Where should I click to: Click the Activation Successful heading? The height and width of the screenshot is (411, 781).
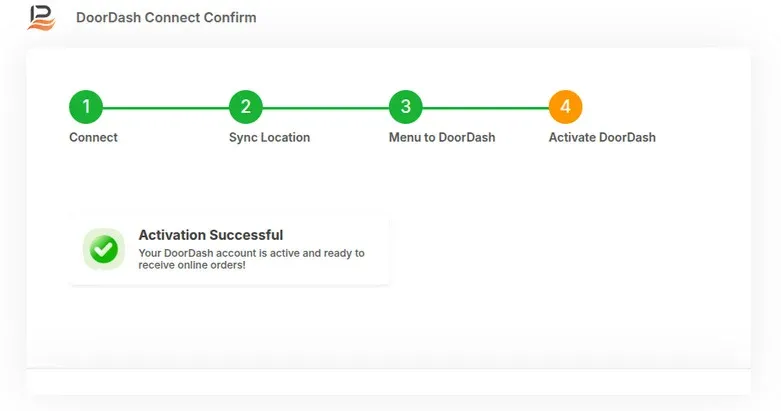(211, 235)
